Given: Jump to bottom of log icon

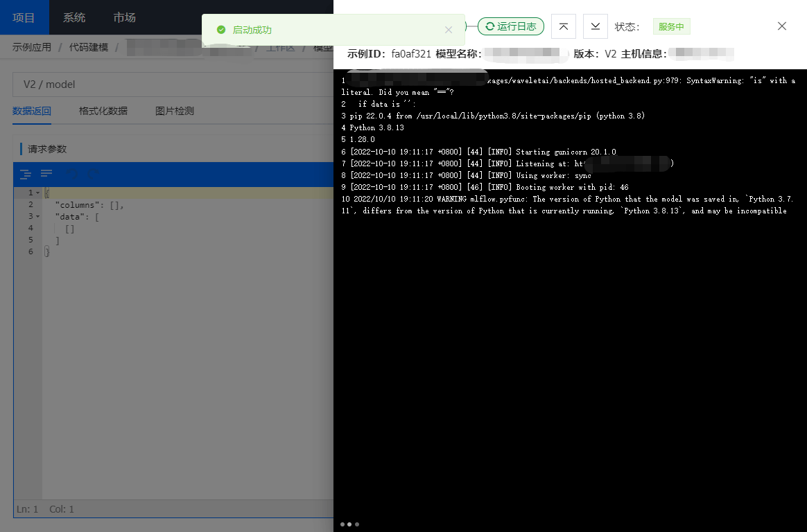Looking at the screenshot, I should 596,26.
